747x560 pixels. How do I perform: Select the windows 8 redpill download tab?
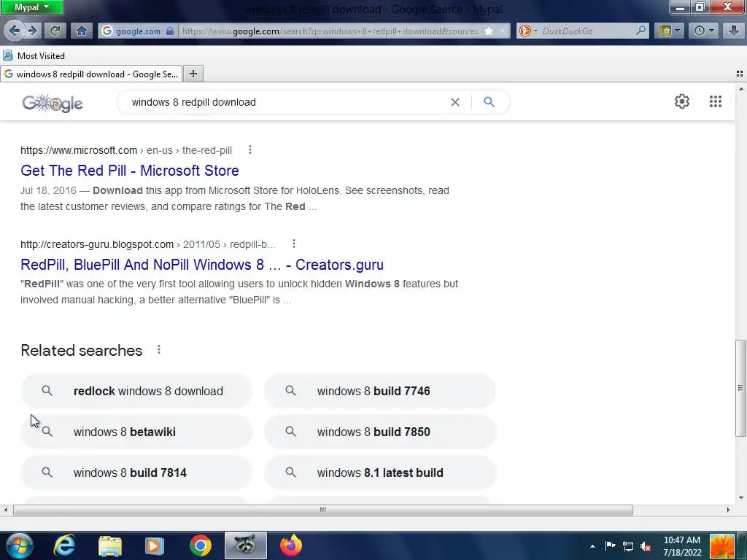(x=91, y=74)
